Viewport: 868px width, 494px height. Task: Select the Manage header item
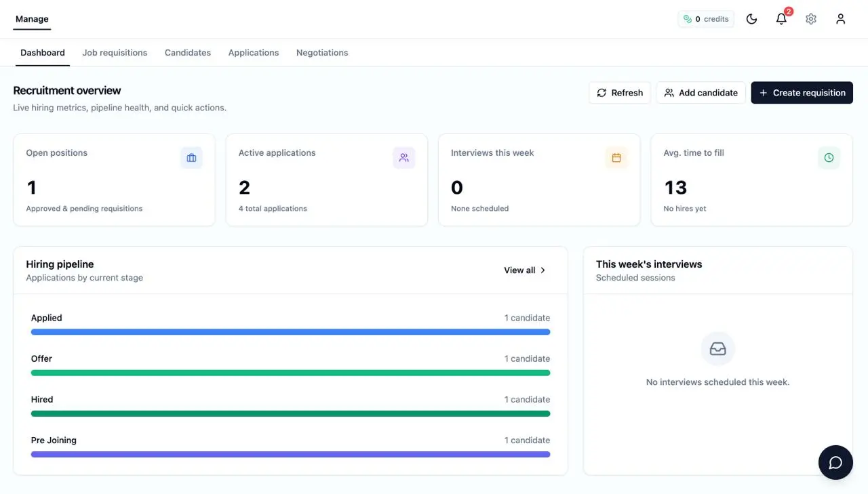coord(32,19)
